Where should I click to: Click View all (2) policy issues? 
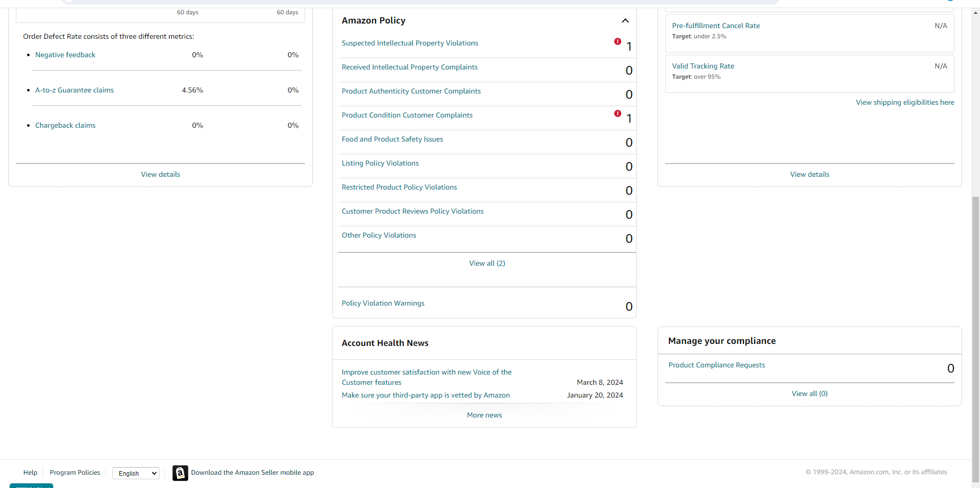click(487, 263)
